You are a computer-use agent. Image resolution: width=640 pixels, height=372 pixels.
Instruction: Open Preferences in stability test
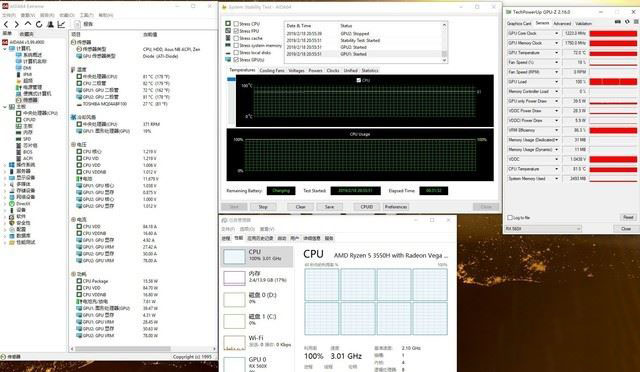[x=396, y=207]
